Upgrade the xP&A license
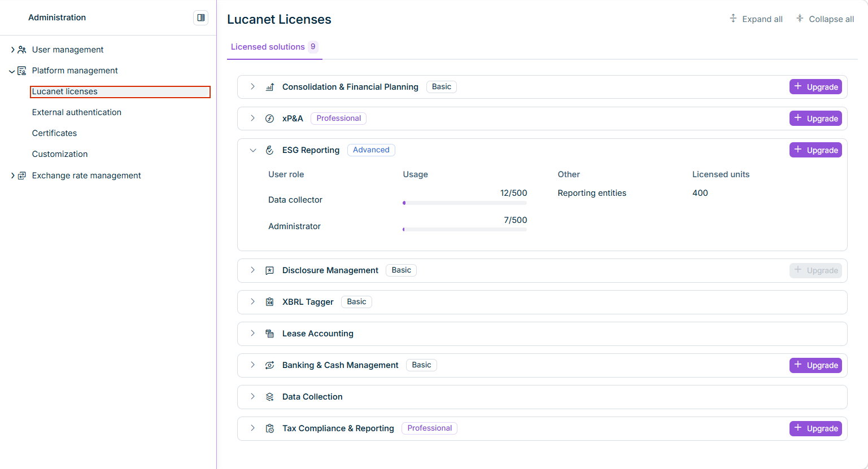Viewport: 868px width, 469px height. [815, 119]
